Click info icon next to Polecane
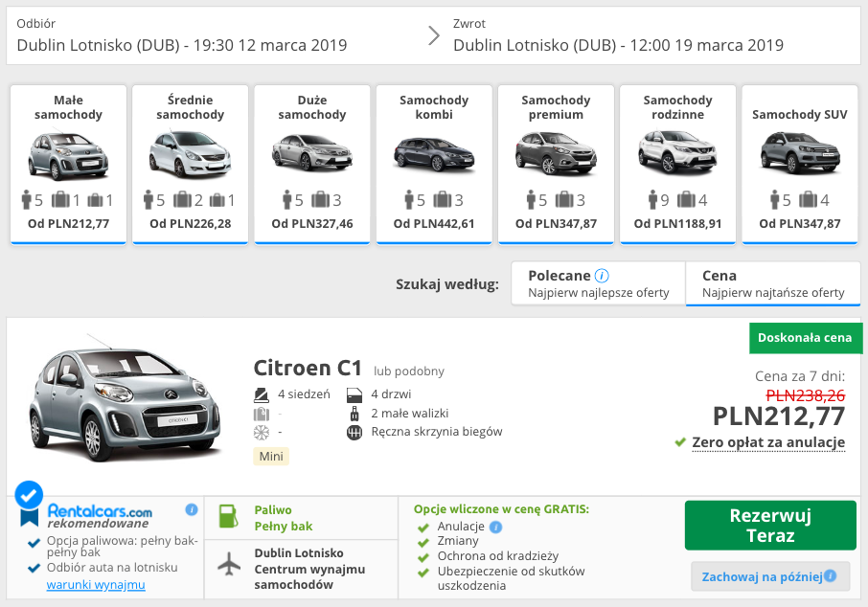Image resolution: width=868 pixels, height=607 pixels. point(602,276)
